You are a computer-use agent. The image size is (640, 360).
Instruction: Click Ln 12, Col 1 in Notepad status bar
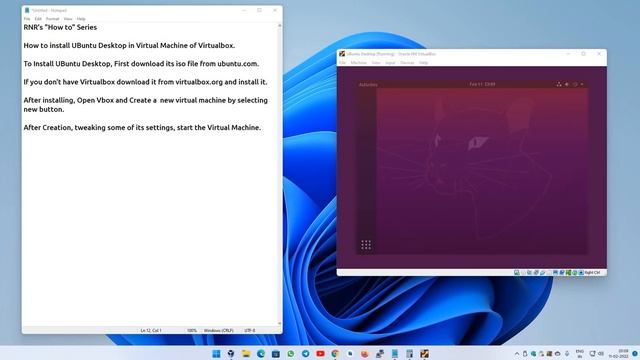pyautogui.click(x=151, y=331)
